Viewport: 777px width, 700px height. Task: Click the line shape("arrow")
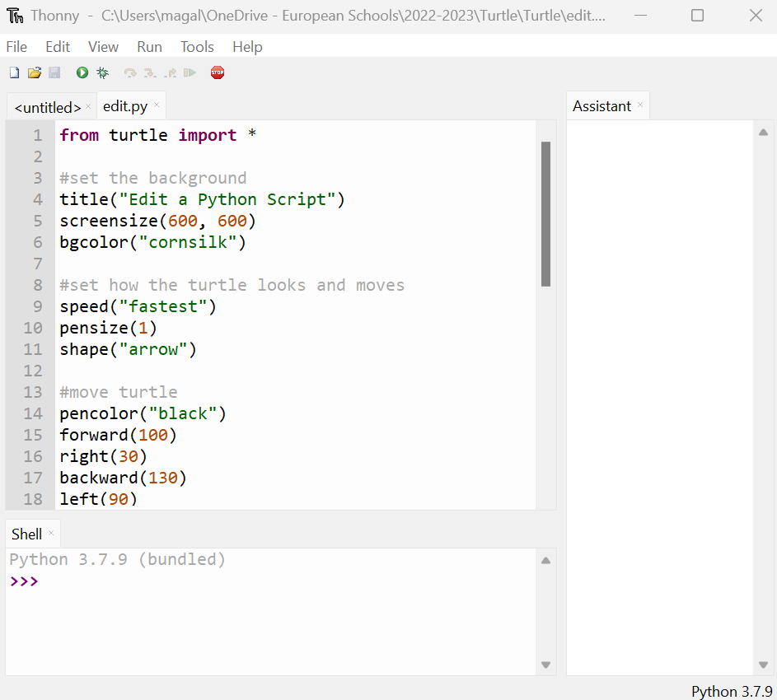(x=128, y=349)
